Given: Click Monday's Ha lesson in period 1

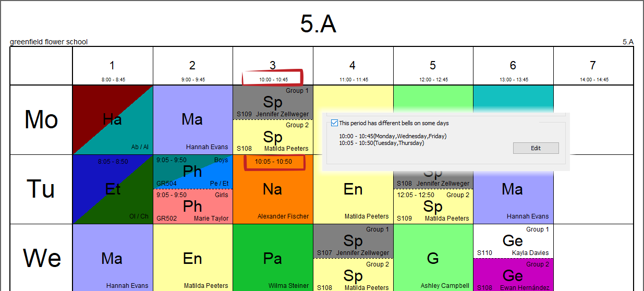Looking at the screenshot, I should [112, 120].
